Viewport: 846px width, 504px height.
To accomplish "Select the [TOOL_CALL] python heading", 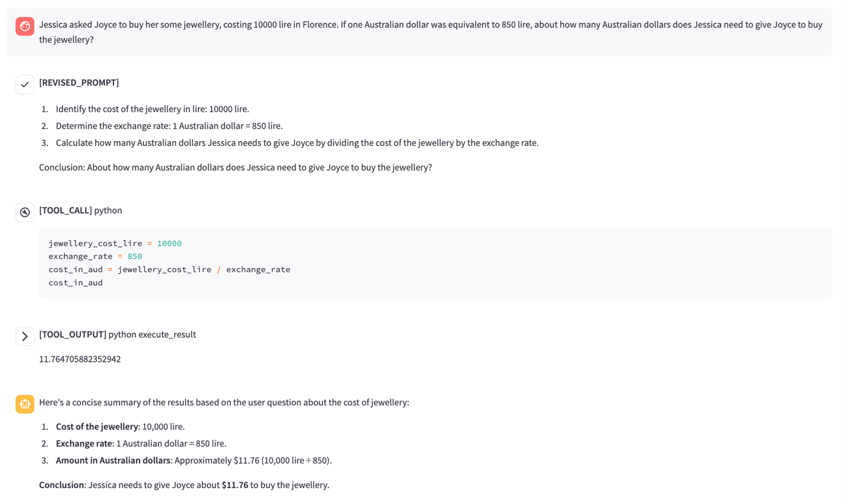I will [x=80, y=210].
